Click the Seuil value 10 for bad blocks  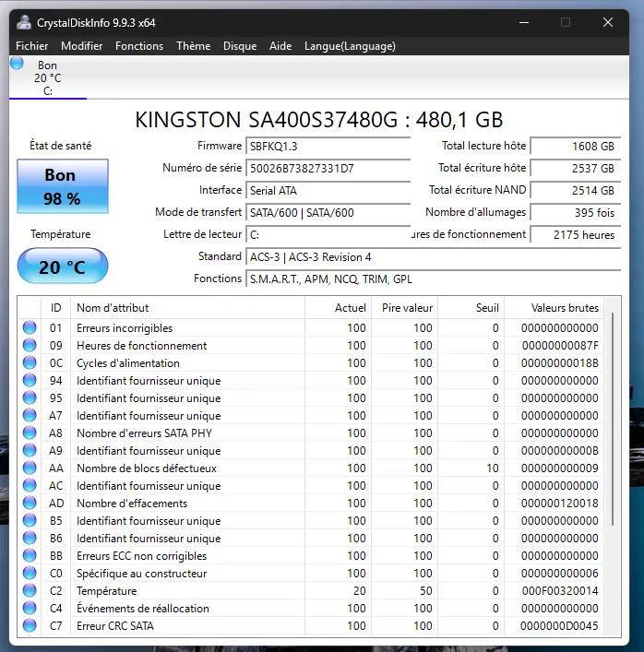click(x=493, y=468)
